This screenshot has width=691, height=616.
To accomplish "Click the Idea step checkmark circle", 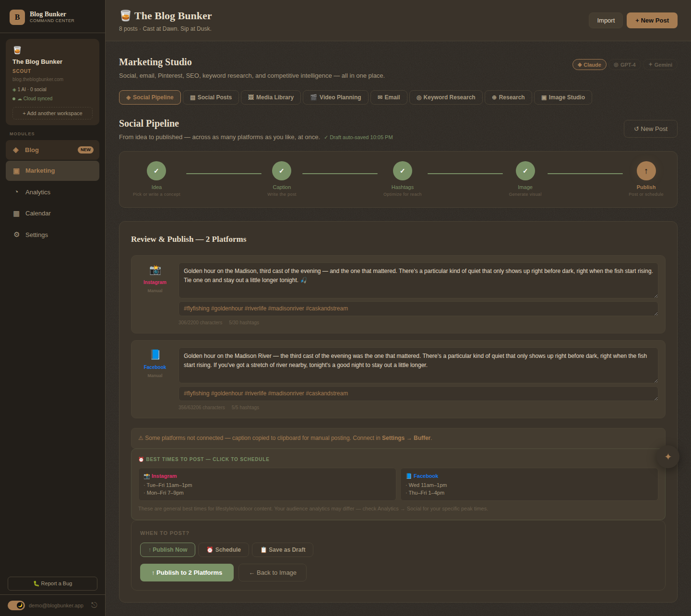I will 156,171.
